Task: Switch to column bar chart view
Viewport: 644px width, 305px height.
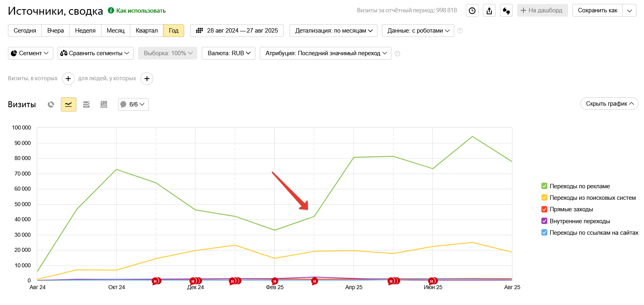Action: coord(104,104)
